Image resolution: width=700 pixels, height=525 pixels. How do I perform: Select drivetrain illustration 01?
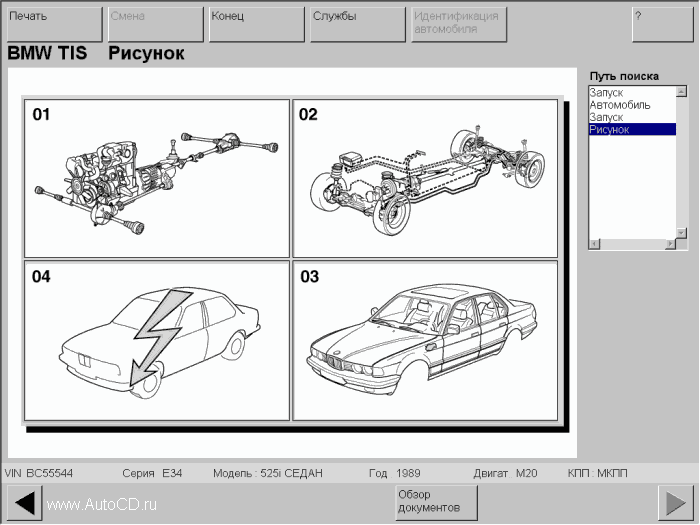(157, 178)
